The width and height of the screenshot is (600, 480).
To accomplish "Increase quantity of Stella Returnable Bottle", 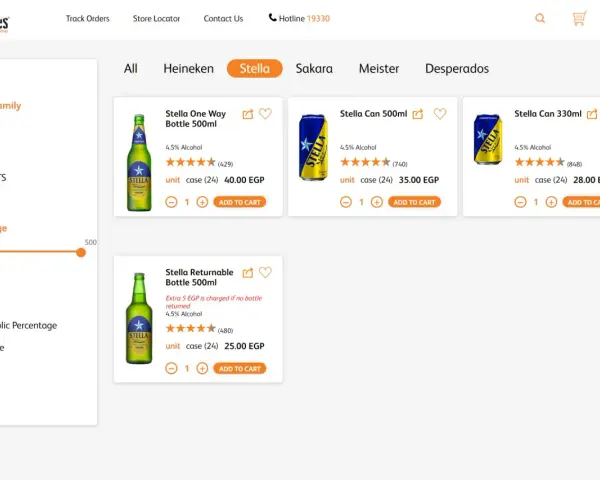I will [202, 368].
